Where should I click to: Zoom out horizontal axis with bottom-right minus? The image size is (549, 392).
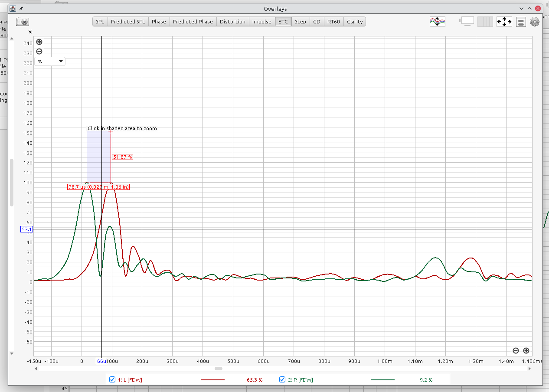click(x=516, y=350)
